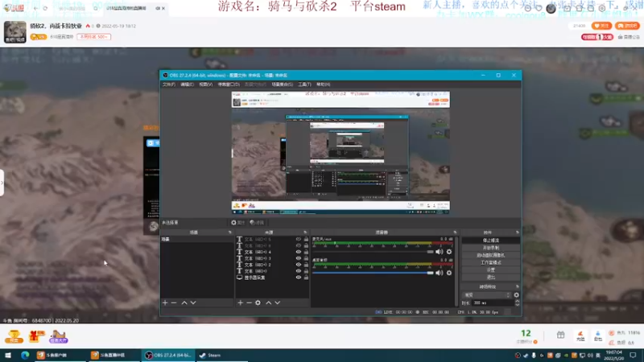Open transition properties gear icon
644x362 pixels.
tap(516, 294)
